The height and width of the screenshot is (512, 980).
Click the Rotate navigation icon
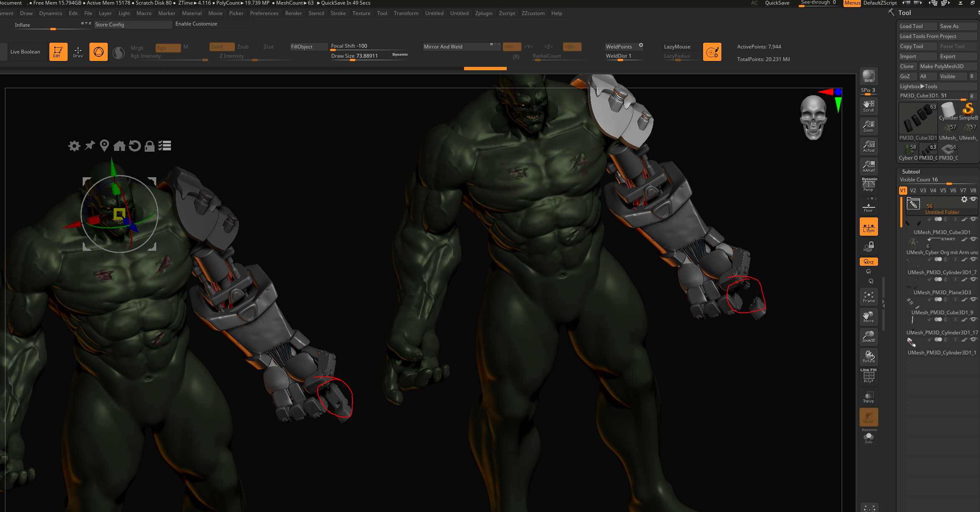pyautogui.click(x=868, y=357)
